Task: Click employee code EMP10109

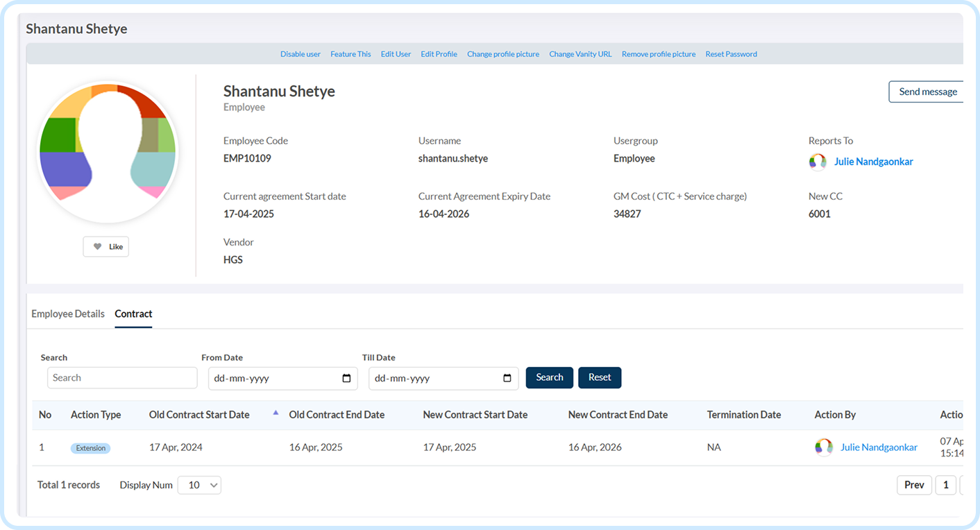Action: click(247, 158)
